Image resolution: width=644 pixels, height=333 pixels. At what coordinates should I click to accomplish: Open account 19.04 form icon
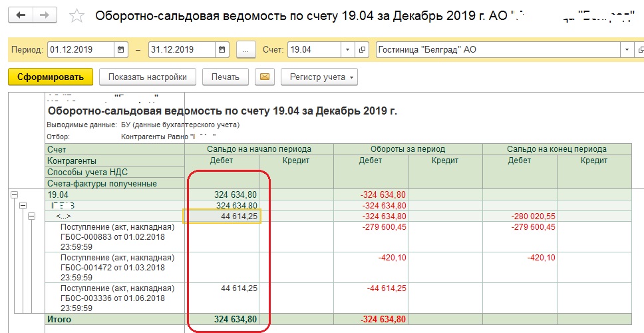pos(362,50)
